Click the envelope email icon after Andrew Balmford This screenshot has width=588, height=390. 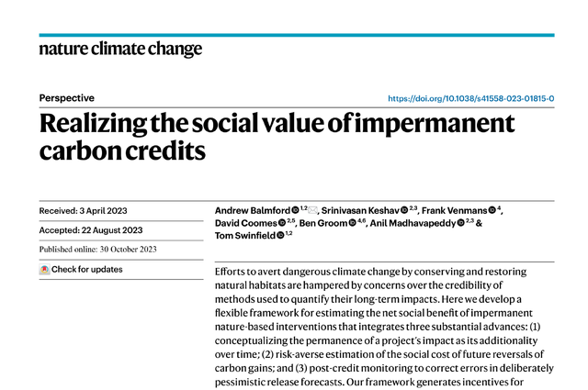click(312, 210)
